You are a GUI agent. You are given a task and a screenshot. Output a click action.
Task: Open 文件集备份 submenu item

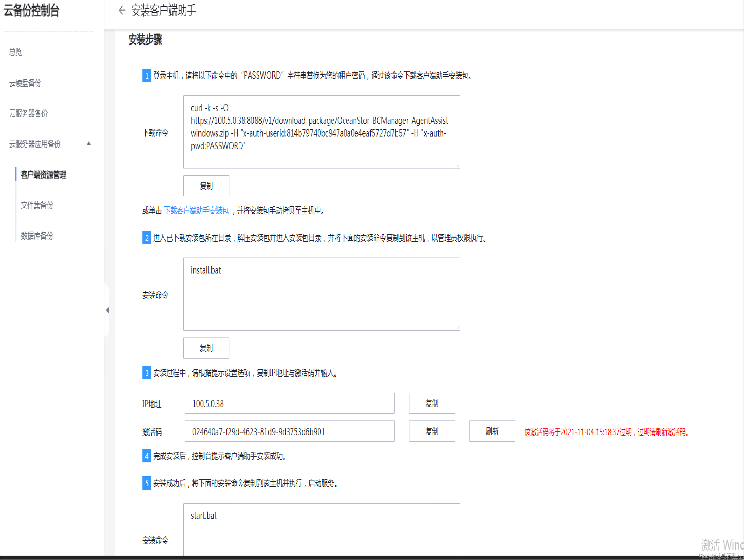(x=37, y=205)
